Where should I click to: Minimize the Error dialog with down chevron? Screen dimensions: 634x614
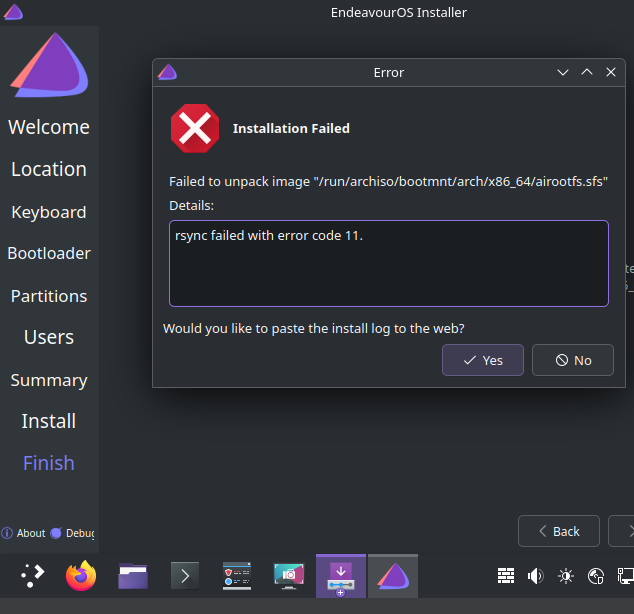[x=563, y=72]
